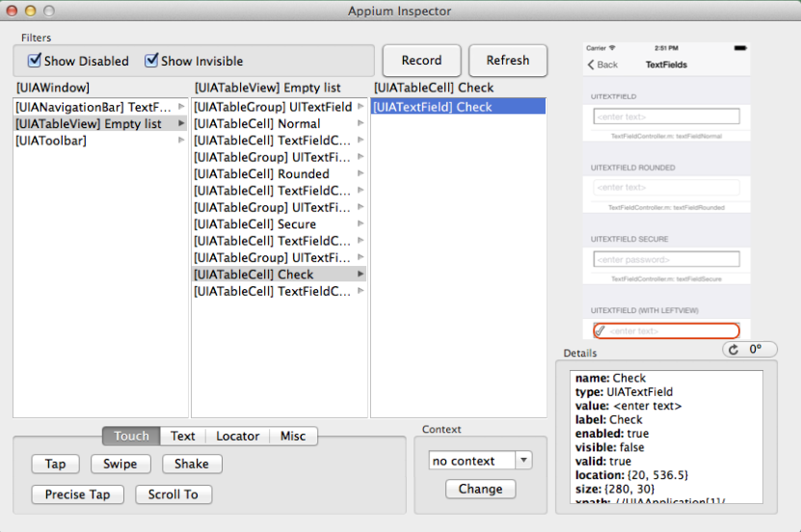Click the rotate 0° button
Viewport: 801px width, 532px height.
tap(750, 349)
